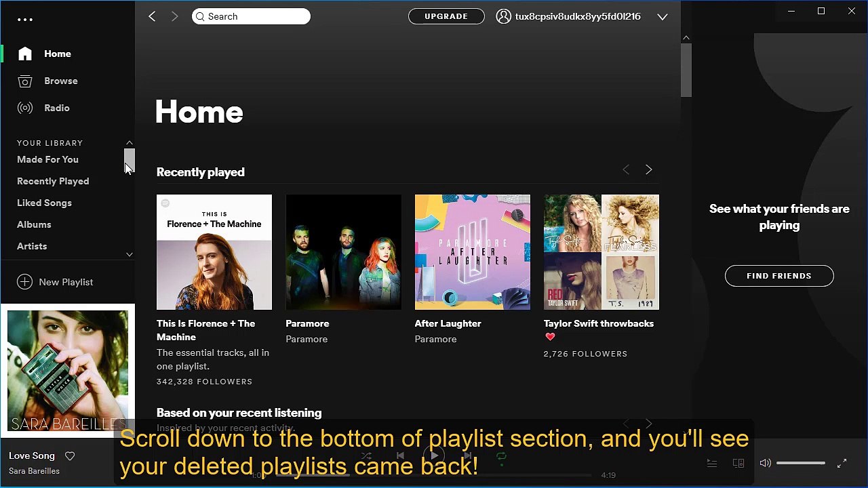This screenshot has width=868, height=488.
Task: Expand the account dropdown chevron
Action: [x=663, y=17]
